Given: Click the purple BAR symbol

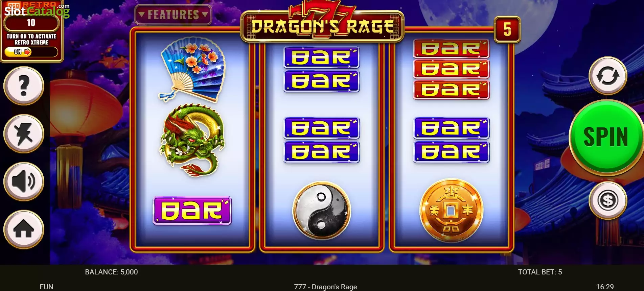Looking at the screenshot, I should click(x=192, y=211).
